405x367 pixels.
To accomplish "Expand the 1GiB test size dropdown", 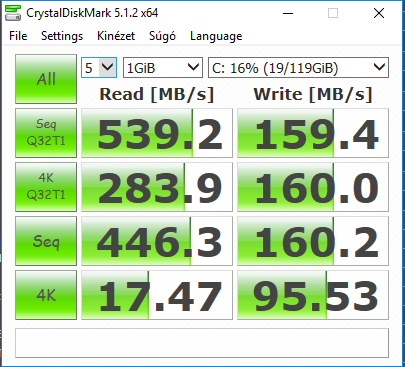I will (x=163, y=68).
